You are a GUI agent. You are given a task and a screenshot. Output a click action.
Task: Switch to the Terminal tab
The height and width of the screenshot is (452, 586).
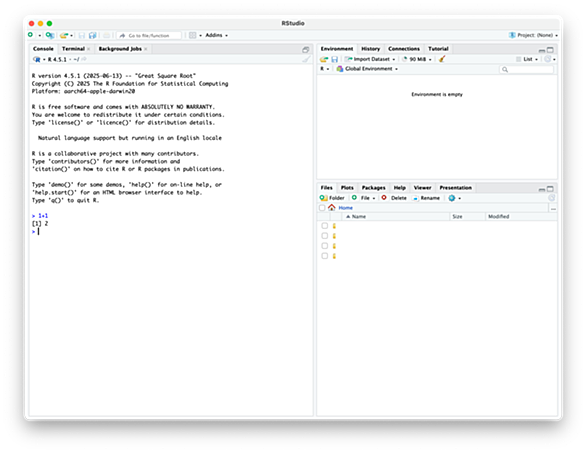tap(73, 49)
